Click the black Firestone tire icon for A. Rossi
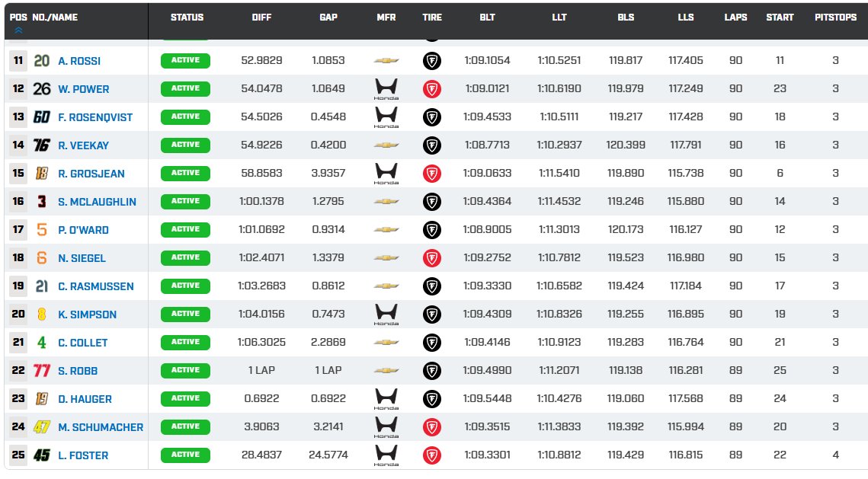The image size is (868, 479). coord(432,61)
